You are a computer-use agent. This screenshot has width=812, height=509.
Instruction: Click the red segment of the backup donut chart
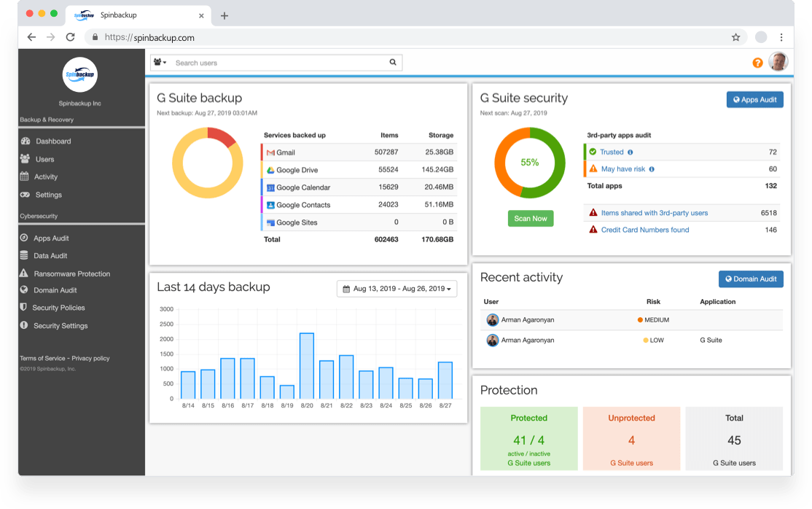click(222, 136)
